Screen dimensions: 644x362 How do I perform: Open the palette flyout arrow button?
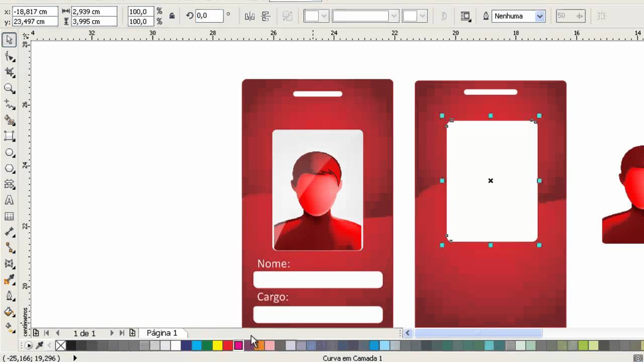[28, 345]
